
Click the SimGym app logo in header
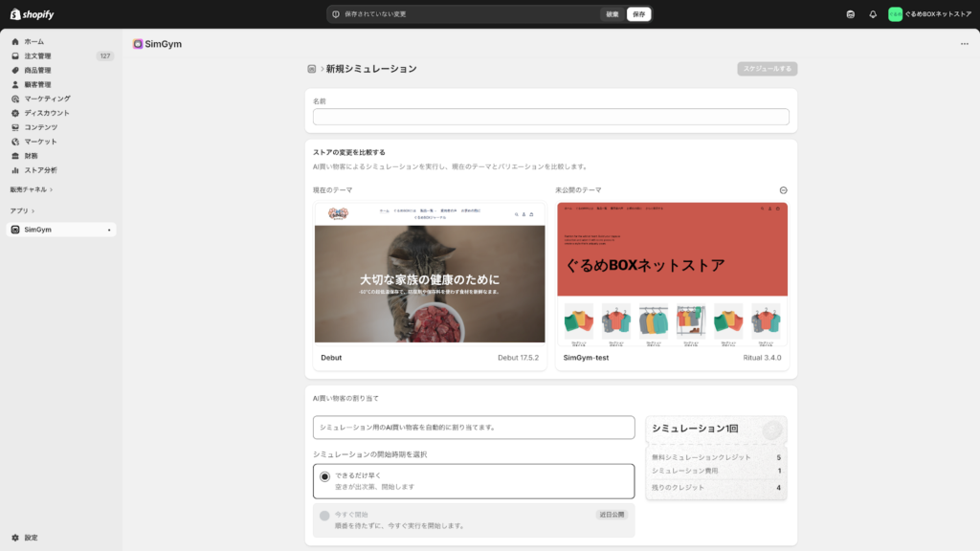139,44
